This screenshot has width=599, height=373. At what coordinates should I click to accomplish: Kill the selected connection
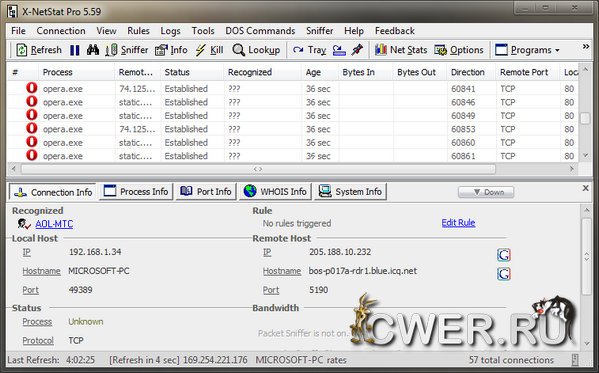pos(209,50)
